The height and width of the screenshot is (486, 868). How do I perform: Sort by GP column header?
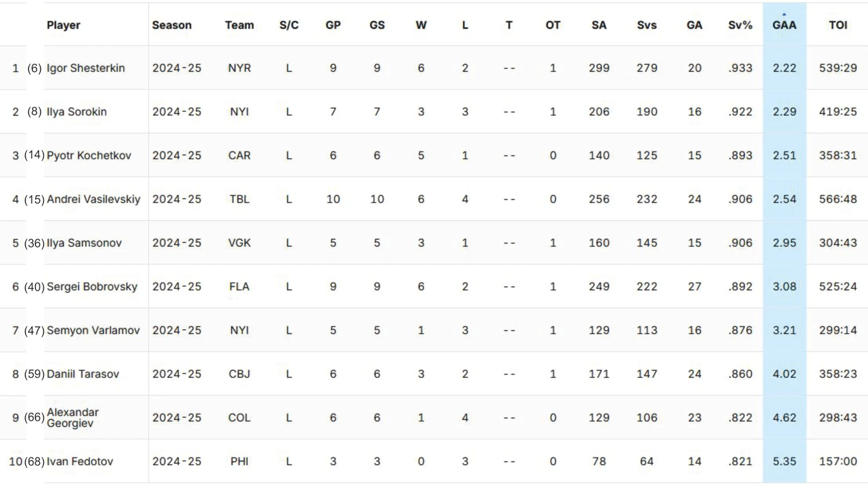(x=333, y=25)
